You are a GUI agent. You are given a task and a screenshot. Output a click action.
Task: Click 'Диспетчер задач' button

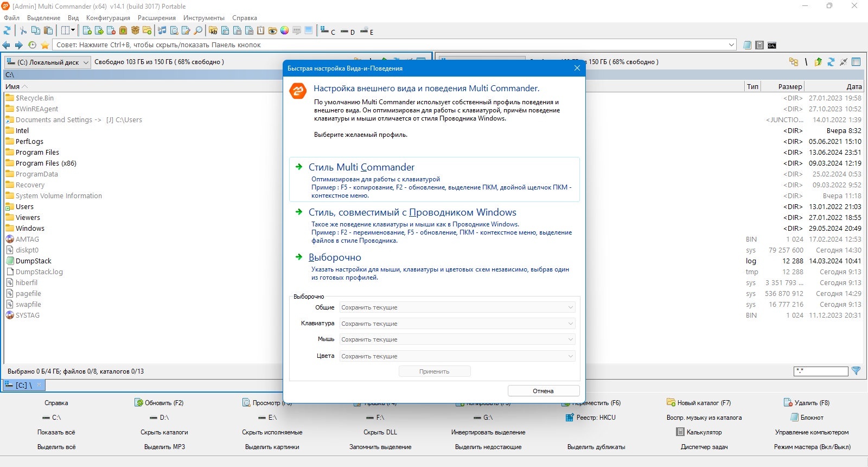point(704,447)
